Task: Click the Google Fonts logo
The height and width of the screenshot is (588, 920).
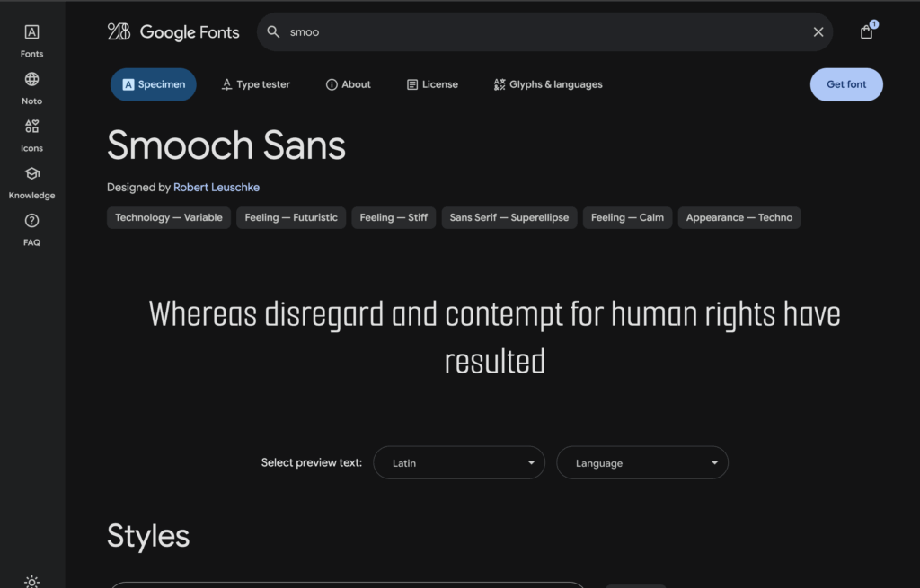Action: [173, 31]
